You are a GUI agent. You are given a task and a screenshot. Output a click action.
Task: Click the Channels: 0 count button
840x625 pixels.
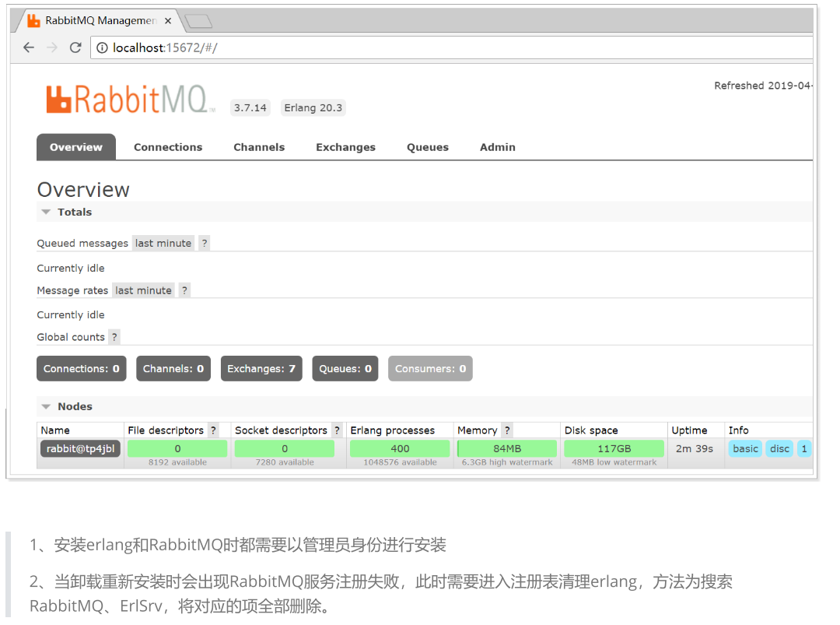point(173,369)
